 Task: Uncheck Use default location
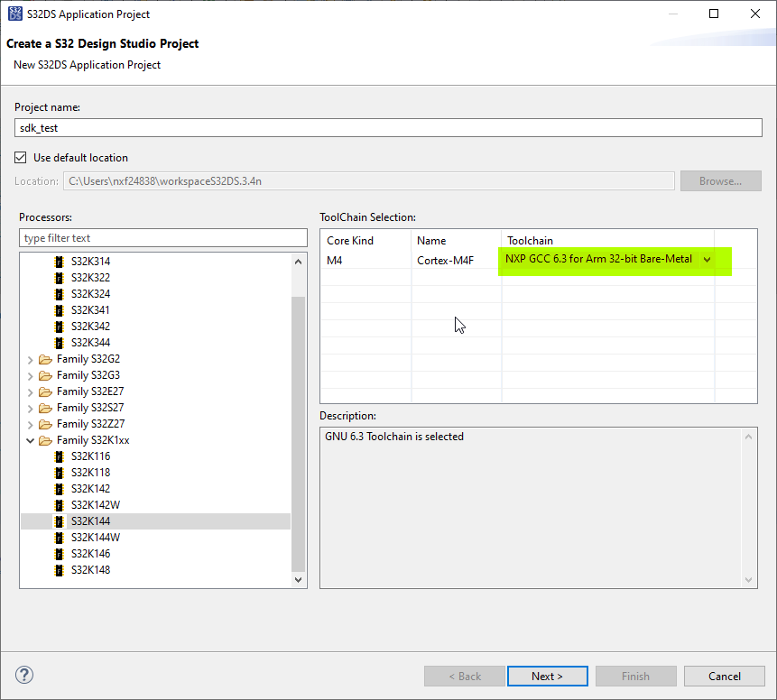[20, 157]
